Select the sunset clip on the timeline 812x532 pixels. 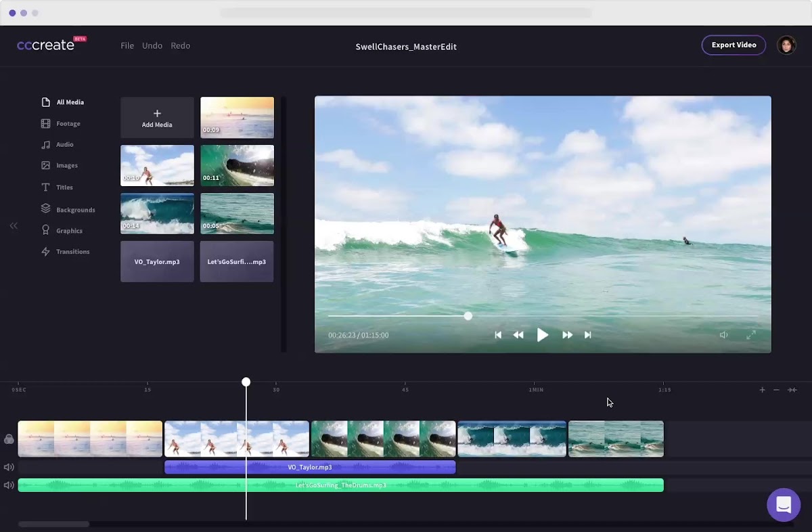tap(90, 439)
